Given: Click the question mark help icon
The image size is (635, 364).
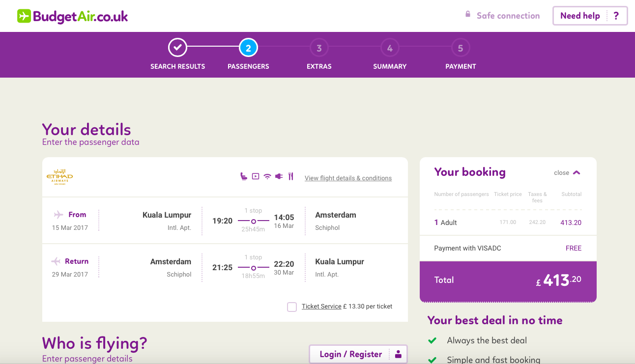Looking at the screenshot, I should (x=616, y=16).
